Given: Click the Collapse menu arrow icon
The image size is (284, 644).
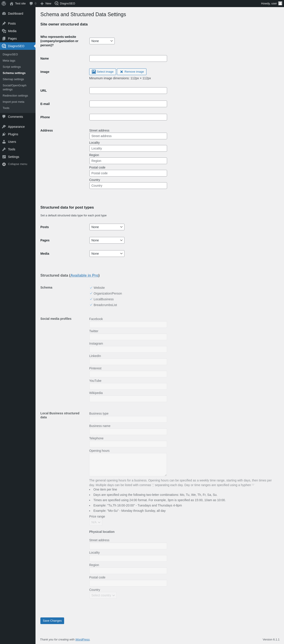Looking at the screenshot, I should (4, 164).
